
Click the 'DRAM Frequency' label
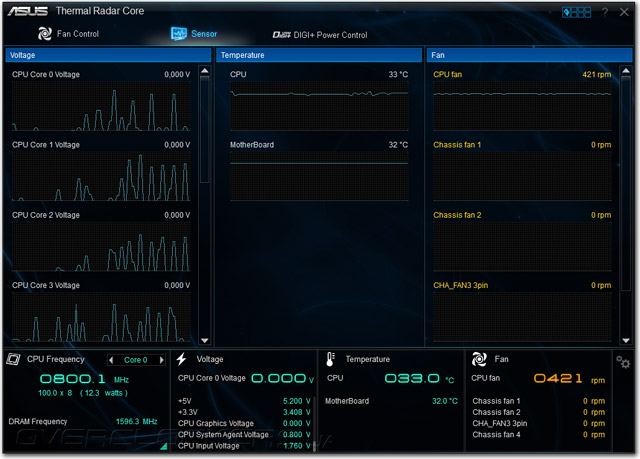click(38, 421)
